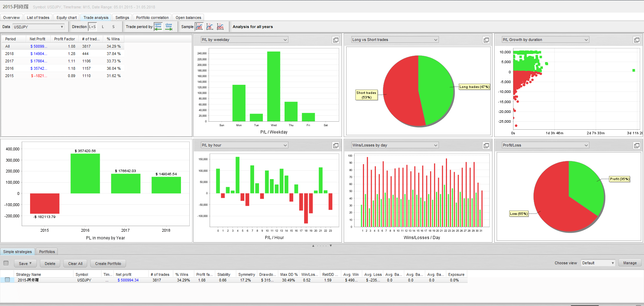Maximize the Long vs Short trades panel

coord(486,40)
